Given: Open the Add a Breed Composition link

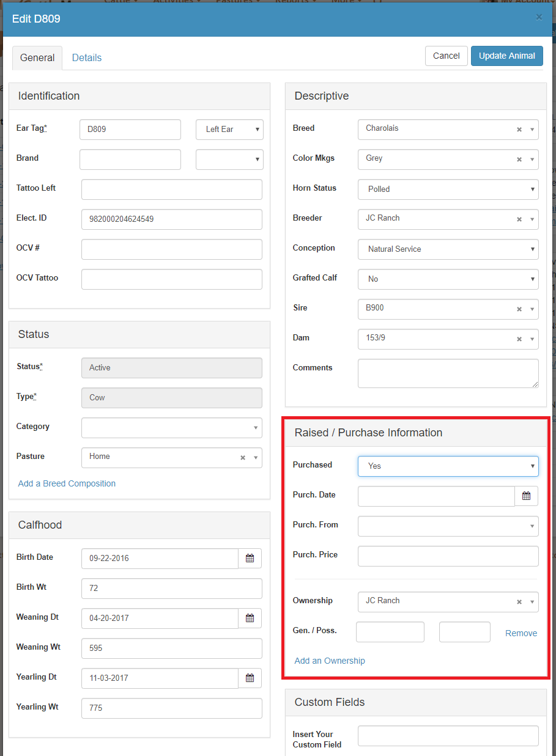Looking at the screenshot, I should point(66,483).
